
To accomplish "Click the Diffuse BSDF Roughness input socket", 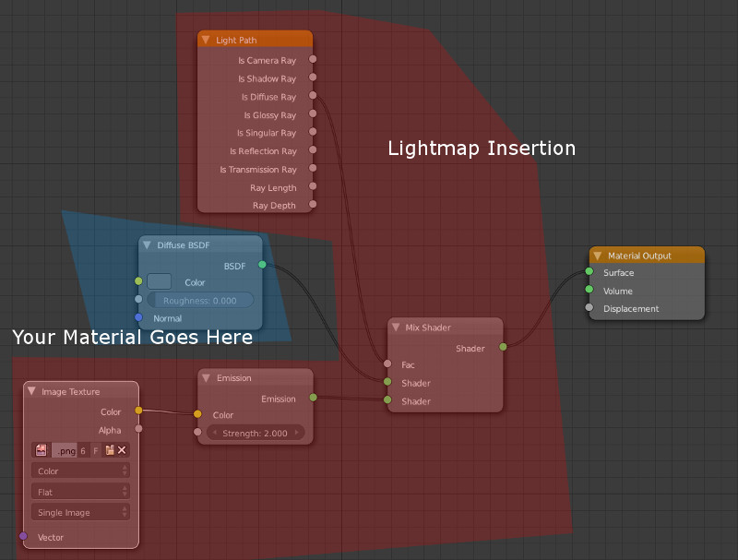I will [x=138, y=299].
